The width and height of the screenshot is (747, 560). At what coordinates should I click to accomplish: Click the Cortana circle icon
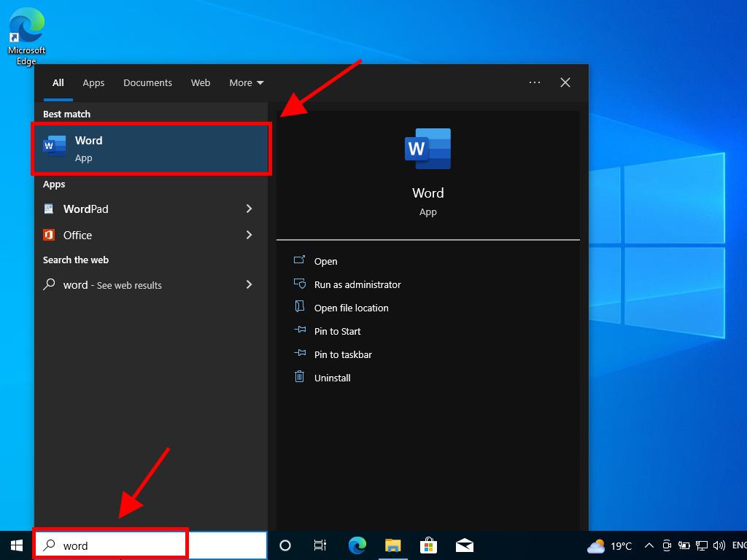(x=285, y=545)
